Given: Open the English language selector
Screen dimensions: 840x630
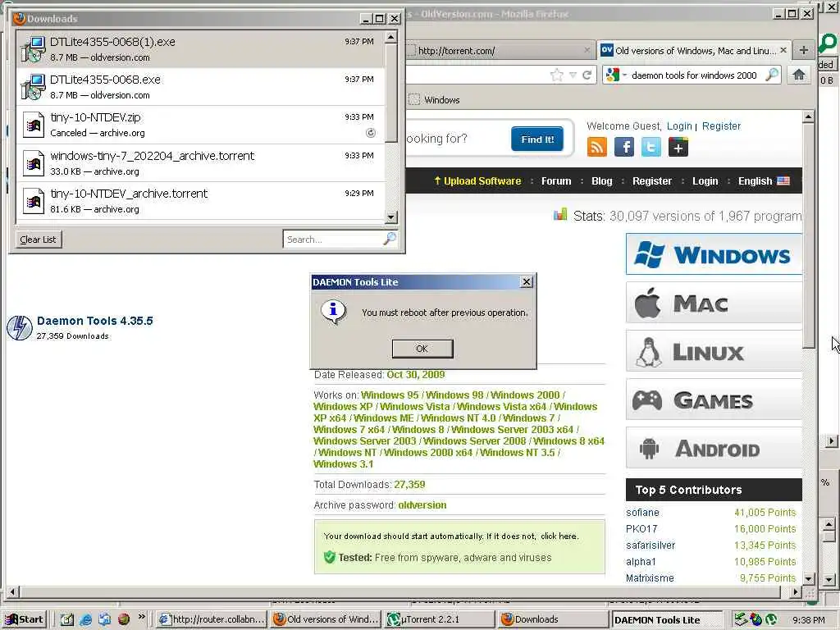Looking at the screenshot, I should pos(764,181).
